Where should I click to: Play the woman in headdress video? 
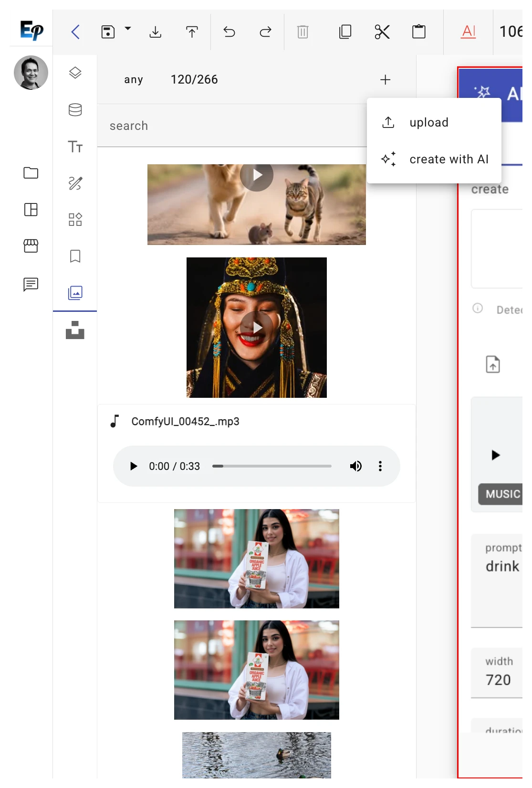(257, 328)
